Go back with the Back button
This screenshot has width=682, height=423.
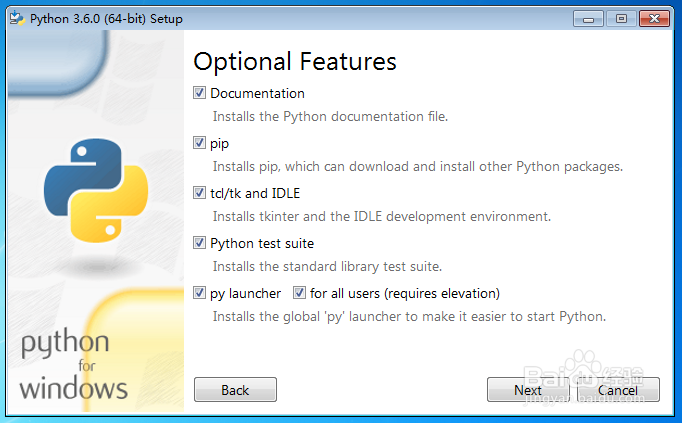click(235, 390)
